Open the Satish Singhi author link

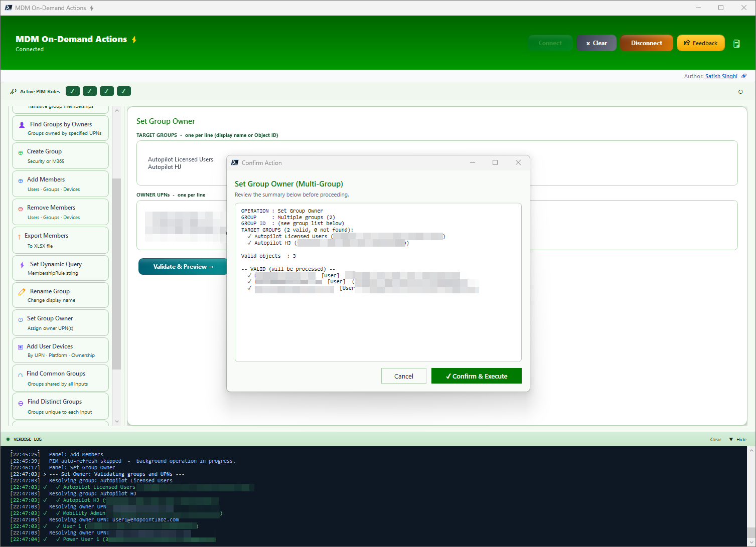[x=721, y=76]
